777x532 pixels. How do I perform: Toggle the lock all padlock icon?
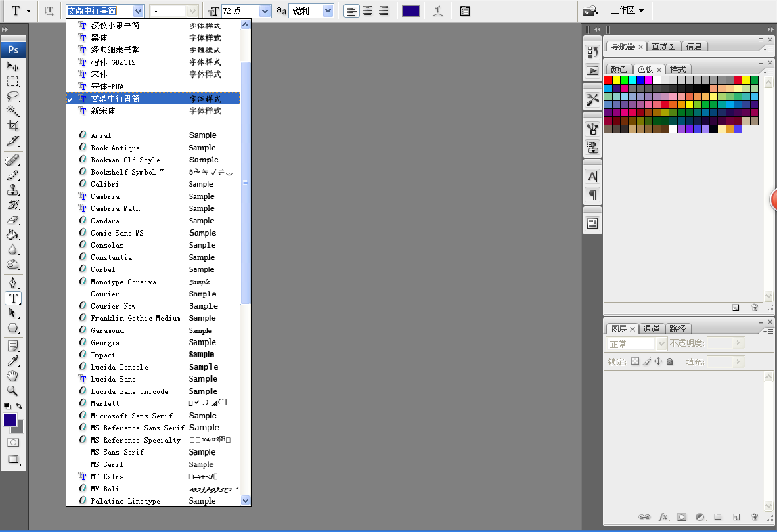coord(670,361)
